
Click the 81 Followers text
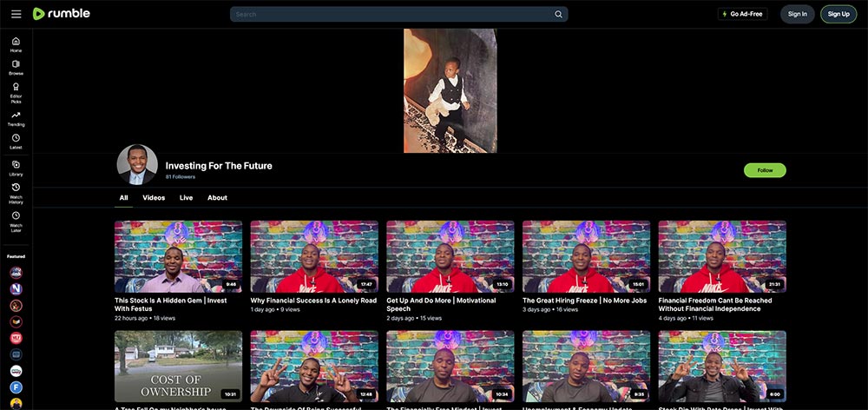point(181,177)
